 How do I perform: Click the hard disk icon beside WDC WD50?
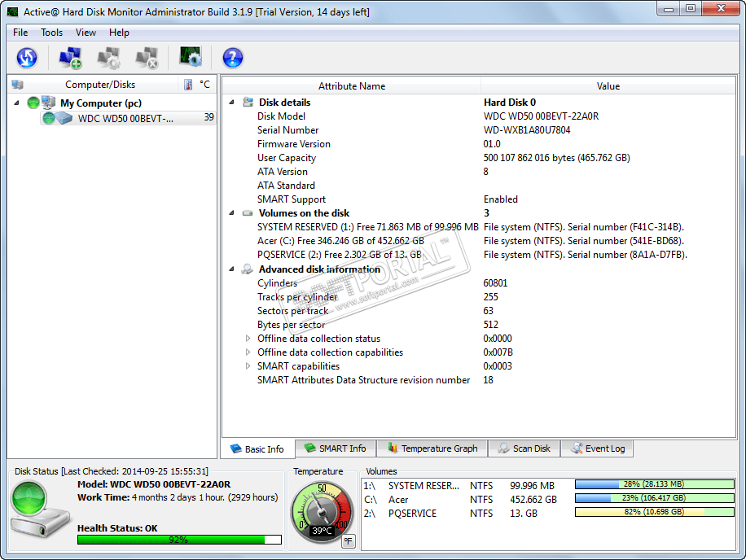click(64, 118)
